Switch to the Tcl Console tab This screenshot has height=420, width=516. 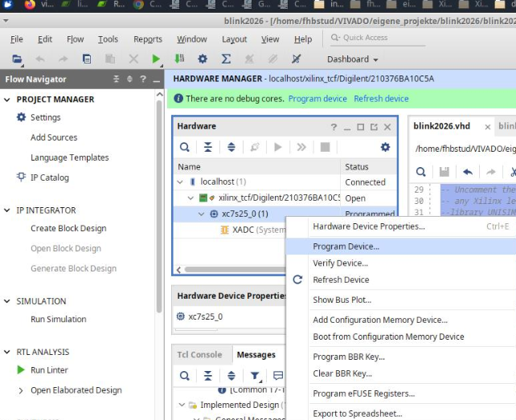(x=199, y=354)
